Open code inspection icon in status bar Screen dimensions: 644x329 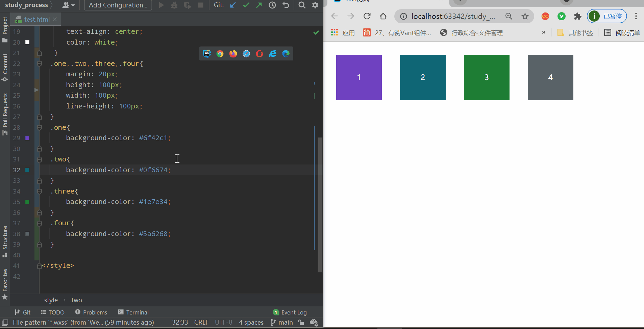coord(314,323)
